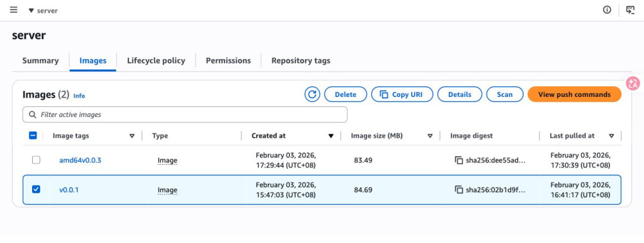Sort by Image size column arrow
Image resolution: width=644 pixels, height=243 pixels.
(430, 136)
